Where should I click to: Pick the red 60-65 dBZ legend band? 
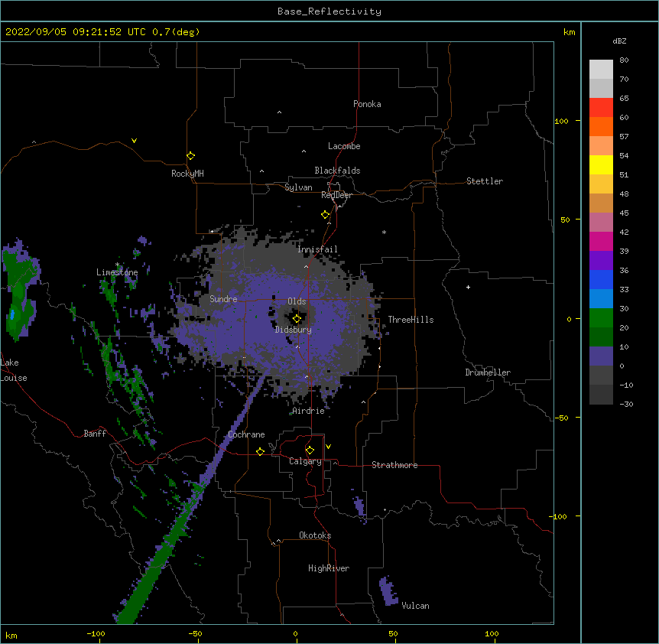601,108
